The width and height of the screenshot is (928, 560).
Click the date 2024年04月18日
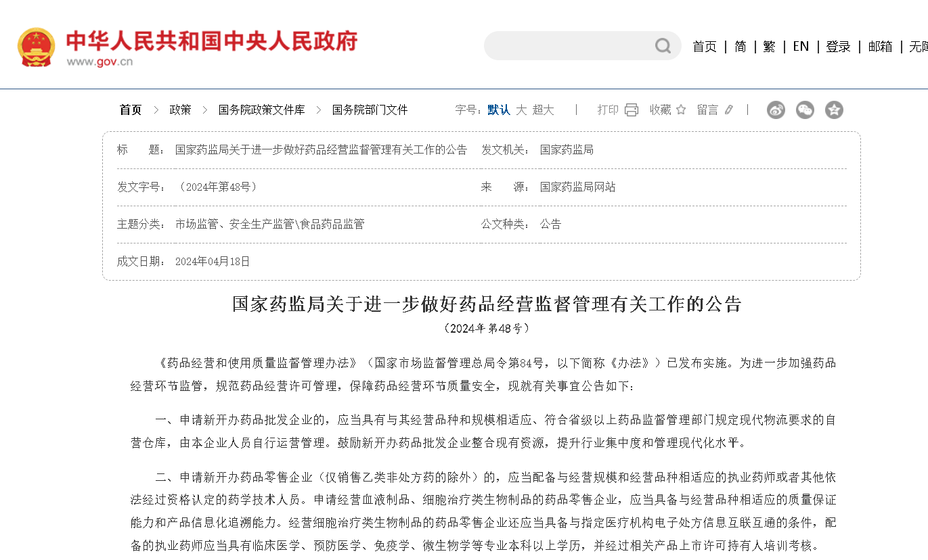pyautogui.click(x=213, y=261)
